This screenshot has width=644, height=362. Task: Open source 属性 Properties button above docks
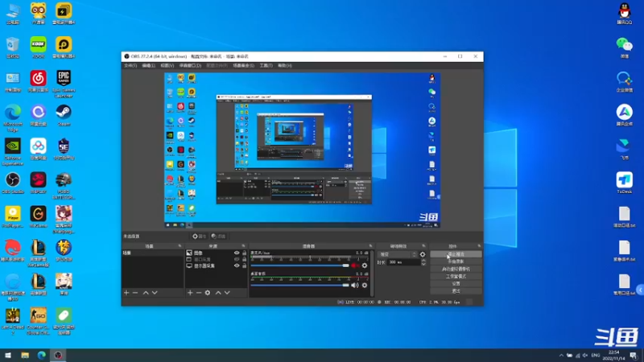click(x=200, y=237)
